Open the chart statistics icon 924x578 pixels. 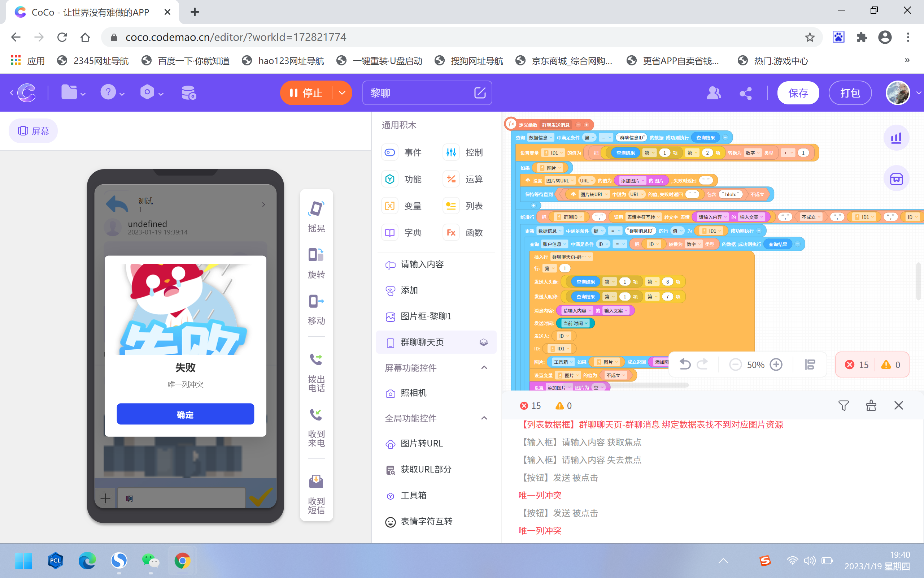pyautogui.click(x=896, y=138)
